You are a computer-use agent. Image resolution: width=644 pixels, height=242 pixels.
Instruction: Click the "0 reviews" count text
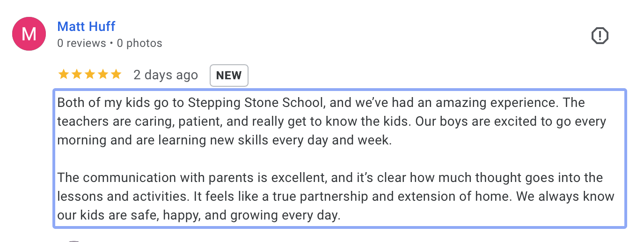(x=81, y=43)
